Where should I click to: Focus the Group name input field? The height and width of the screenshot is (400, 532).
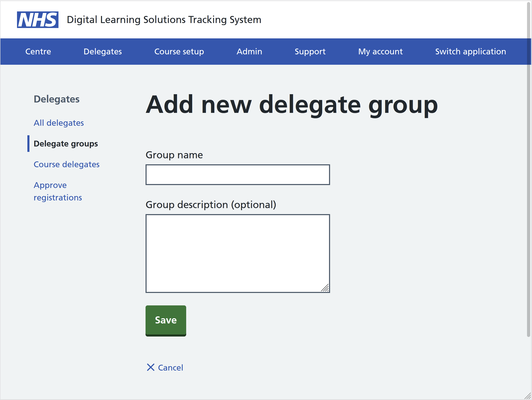click(238, 175)
